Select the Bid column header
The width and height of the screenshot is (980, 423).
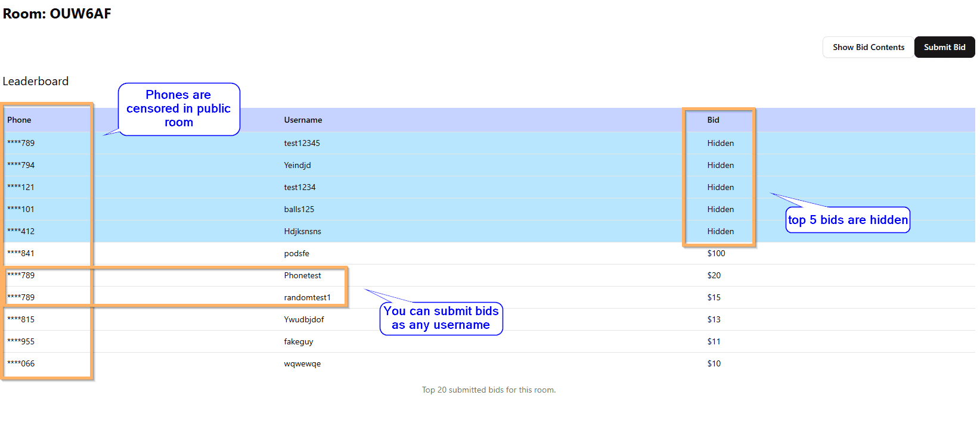pos(713,120)
